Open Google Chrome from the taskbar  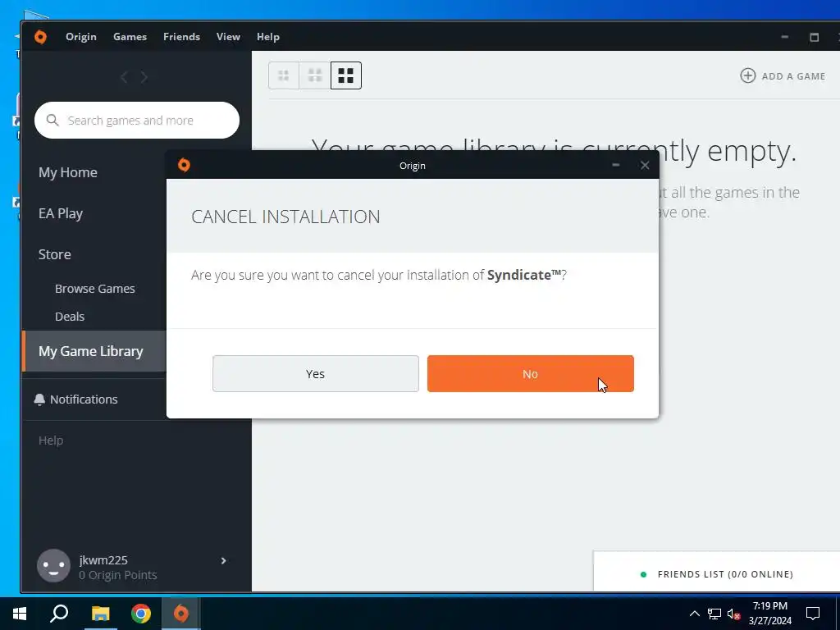pyautogui.click(x=141, y=614)
